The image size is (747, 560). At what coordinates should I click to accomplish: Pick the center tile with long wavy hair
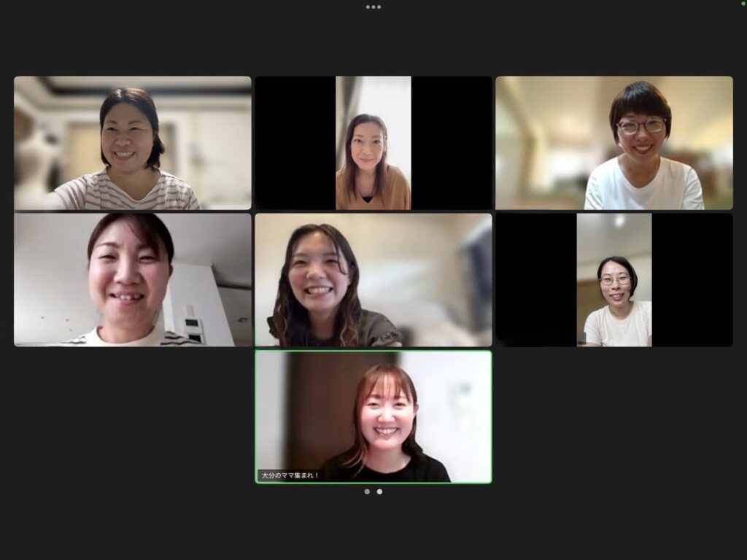(x=373, y=279)
